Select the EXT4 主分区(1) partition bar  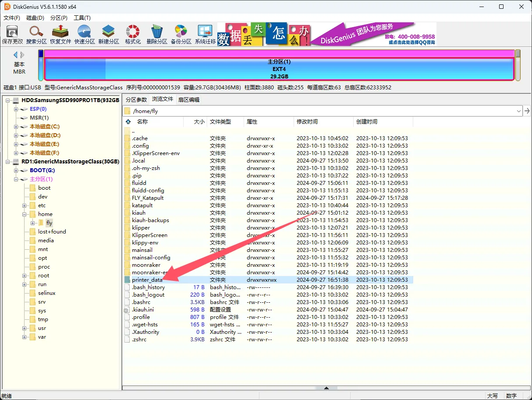279,69
